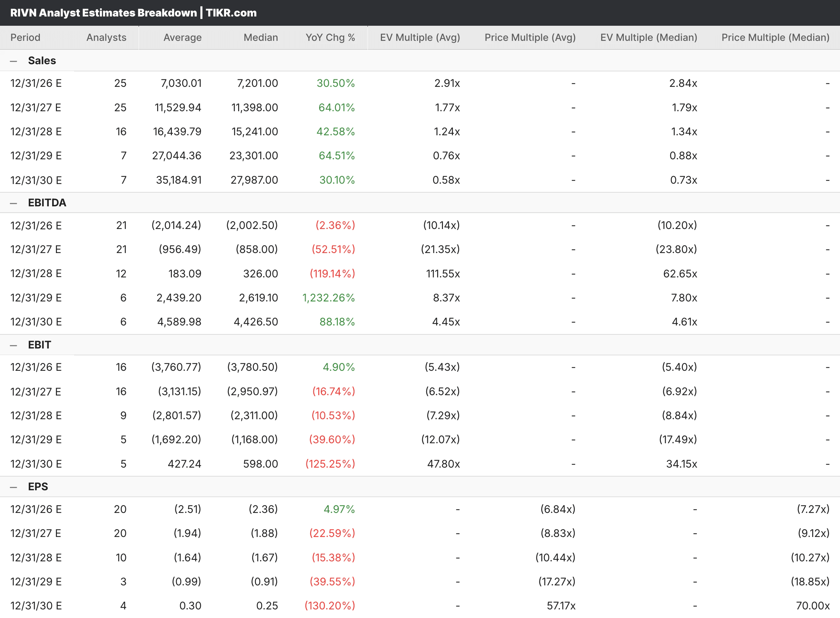Select the Price Multiple (Median) header

[775, 37]
